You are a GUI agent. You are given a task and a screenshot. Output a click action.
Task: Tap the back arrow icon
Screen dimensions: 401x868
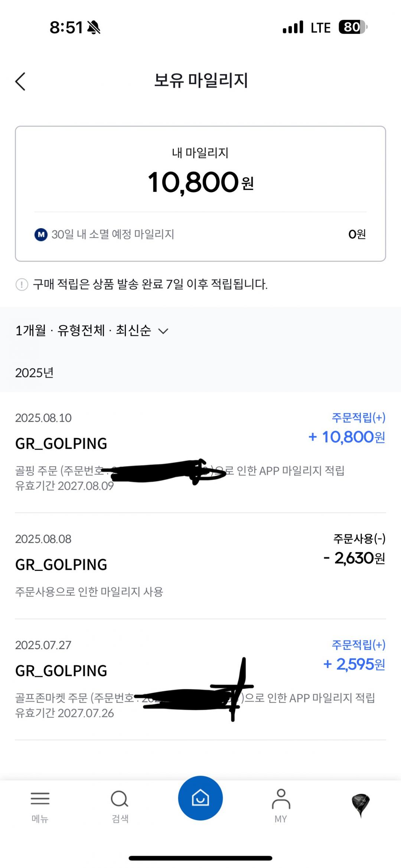20,81
